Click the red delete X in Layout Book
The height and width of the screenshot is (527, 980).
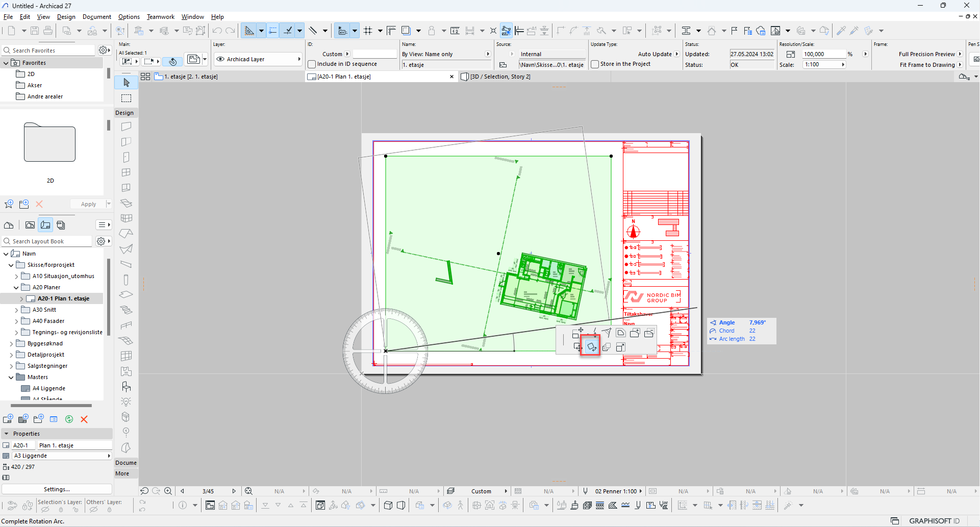(84, 419)
